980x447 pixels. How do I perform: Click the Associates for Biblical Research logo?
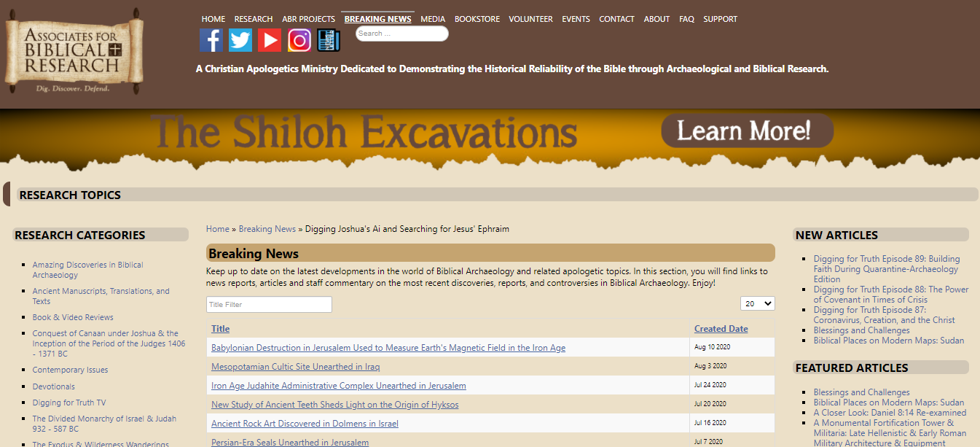(x=73, y=51)
